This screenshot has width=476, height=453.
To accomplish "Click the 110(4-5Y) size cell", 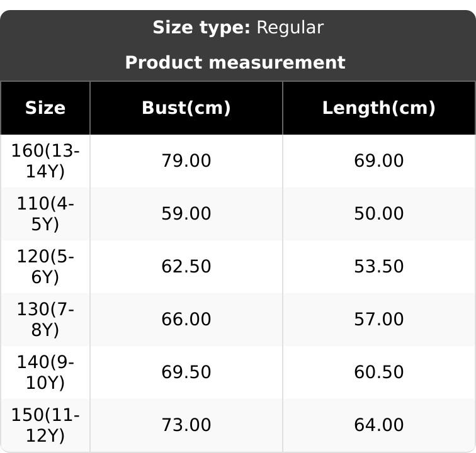I will coord(45,214).
